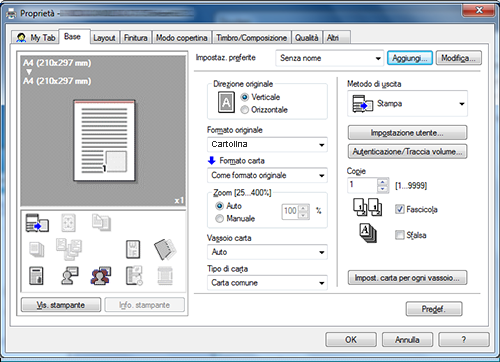Click the Predef. button
The width and height of the screenshot is (500, 362).
point(434,309)
